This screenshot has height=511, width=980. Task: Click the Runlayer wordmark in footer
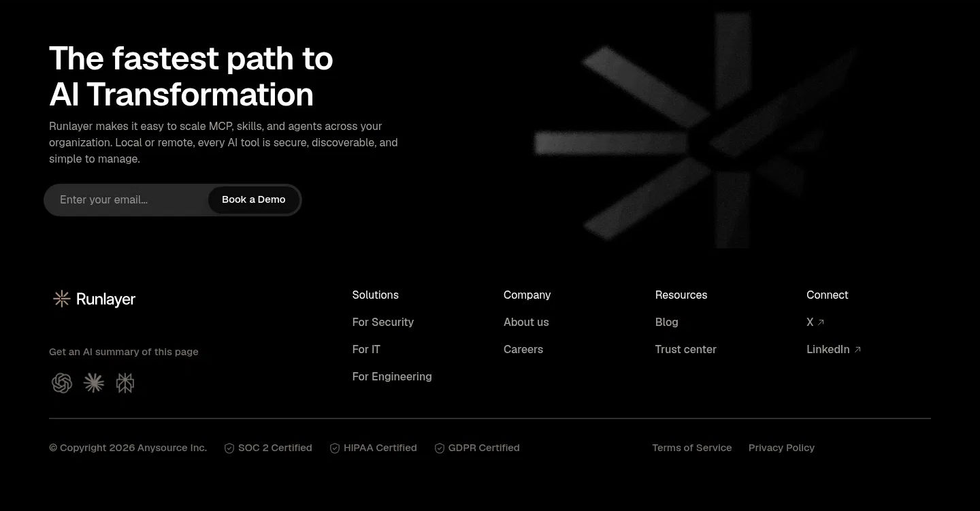[x=106, y=299]
